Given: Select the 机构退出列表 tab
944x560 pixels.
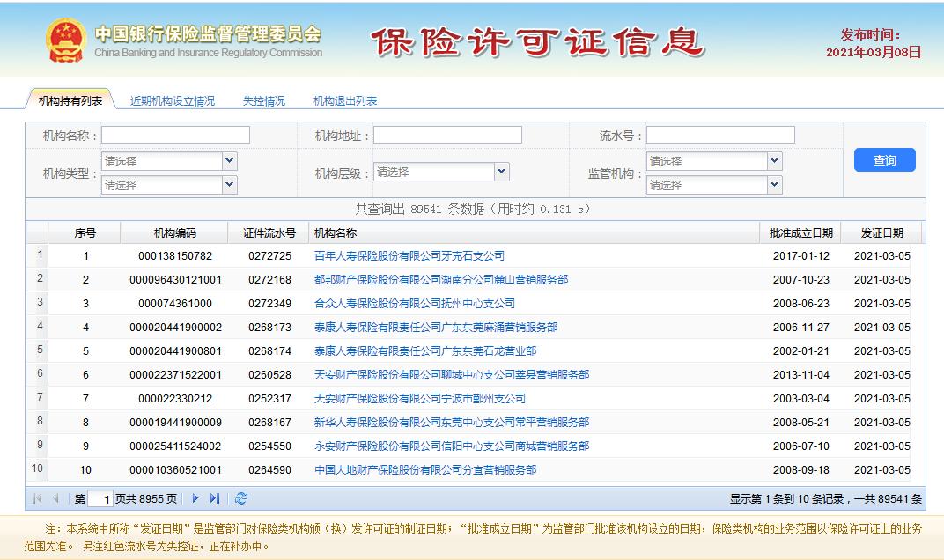Looking at the screenshot, I should [344, 99].
